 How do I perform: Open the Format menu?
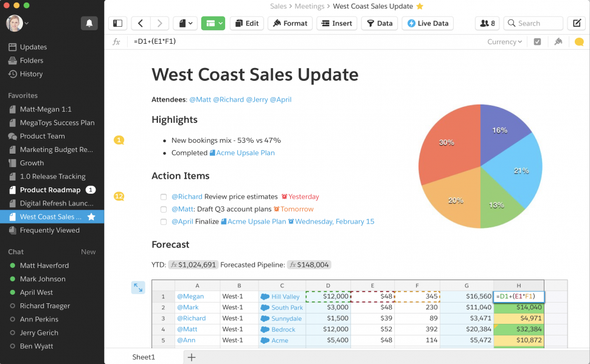pyautogui.click(x=290, y=24)
